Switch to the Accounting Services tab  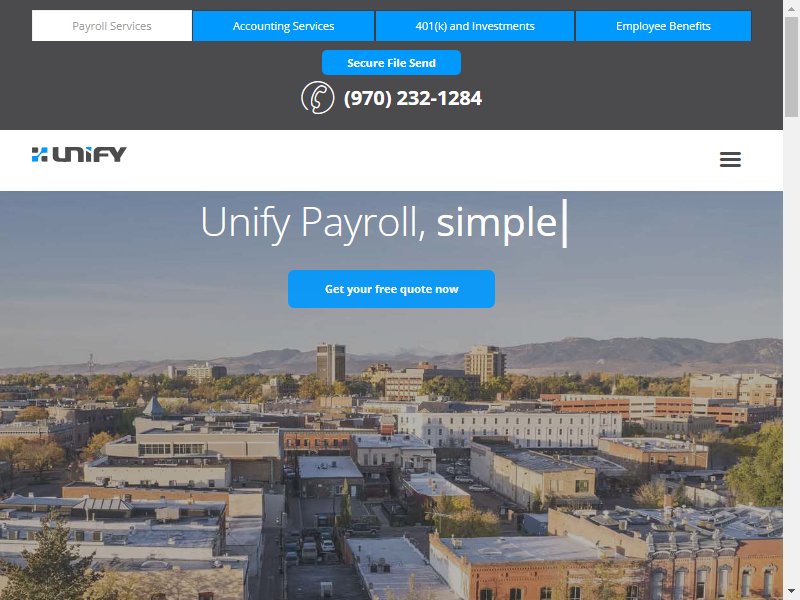(x=283, y=26)
